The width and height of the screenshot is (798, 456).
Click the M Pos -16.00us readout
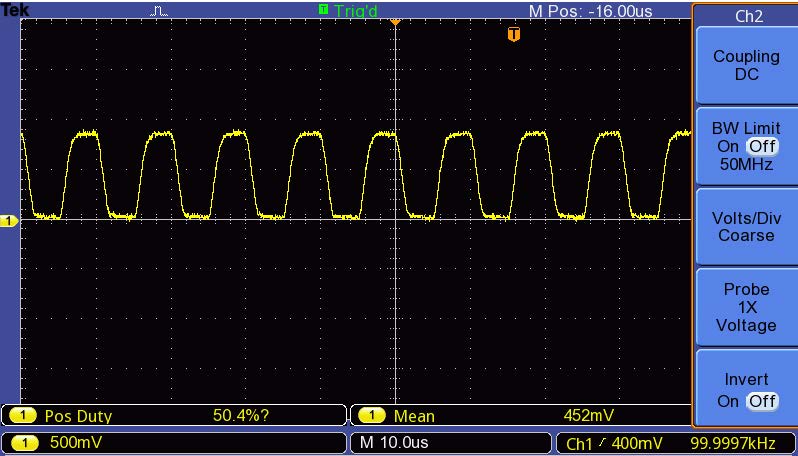(x=590, y=11)
